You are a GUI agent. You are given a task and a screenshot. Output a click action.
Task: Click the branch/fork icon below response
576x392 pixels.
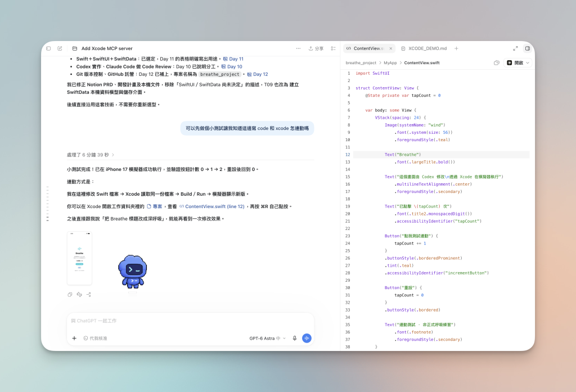pyautogui.click(x=89, y=295)
